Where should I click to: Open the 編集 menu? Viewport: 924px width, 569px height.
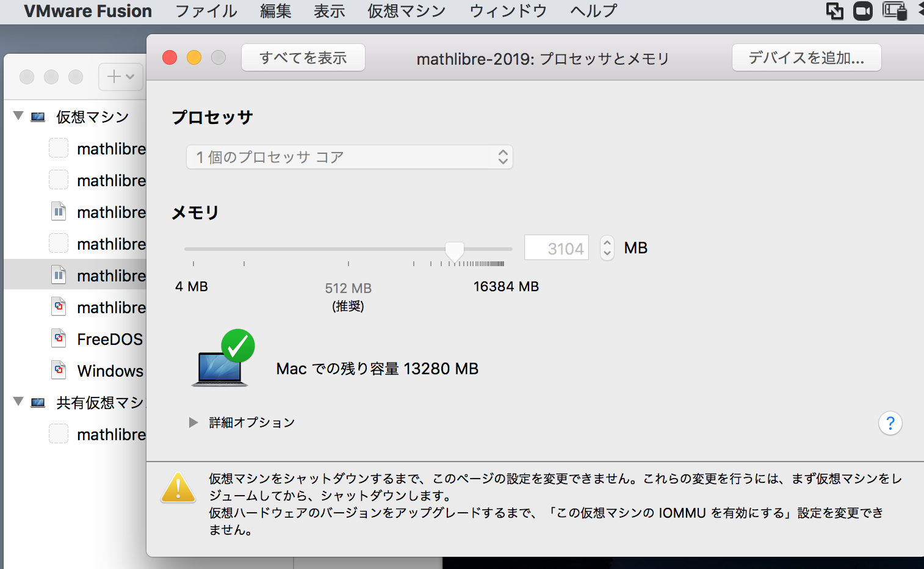pos(275,11)
